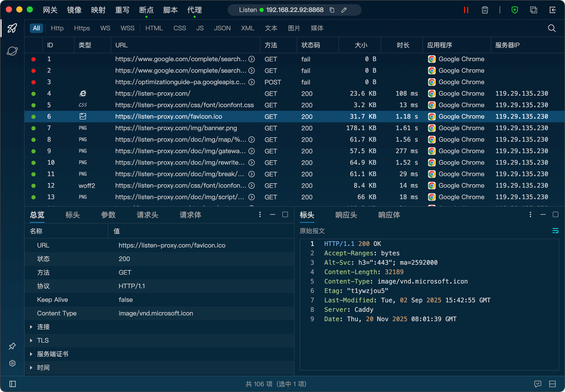Toggle left sidebar panel at bottom
The height and width of the screenshot is (392, 565).
point(12,384)
